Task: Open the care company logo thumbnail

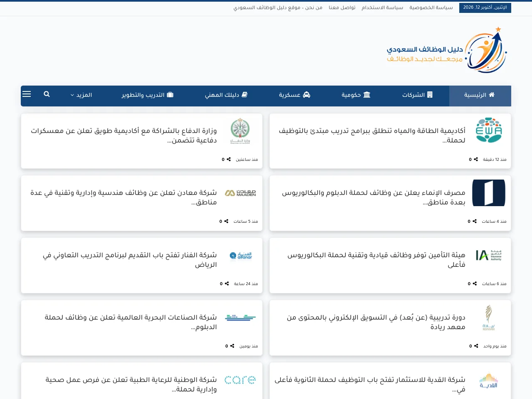Action: [240, 380]
